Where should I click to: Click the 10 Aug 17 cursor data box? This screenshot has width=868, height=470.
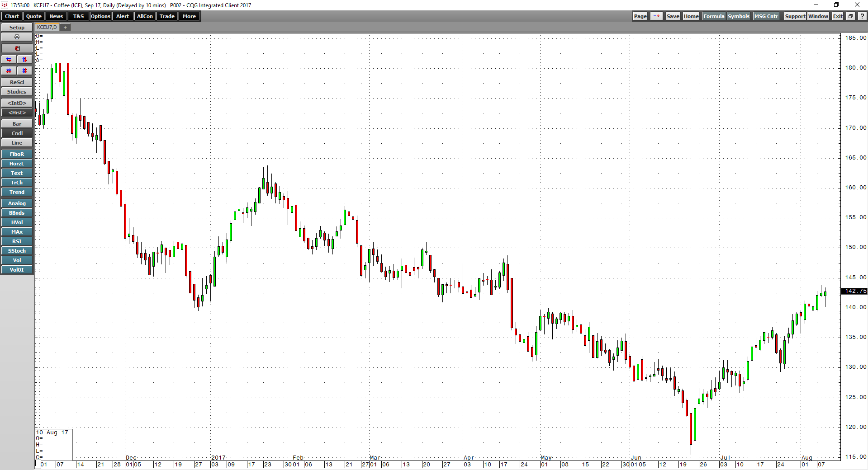pos(54,445)
